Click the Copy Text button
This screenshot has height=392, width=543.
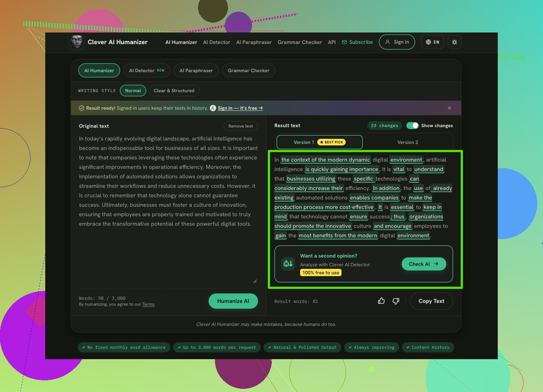click(431, 301)
